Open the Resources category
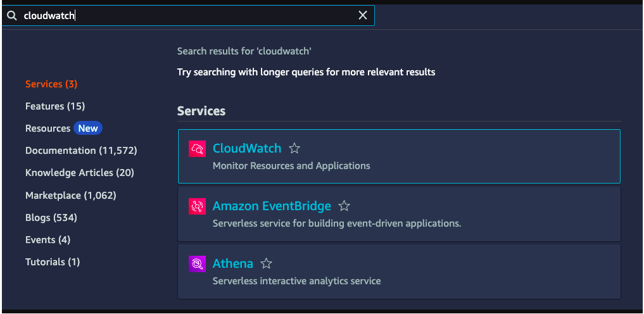 (48, 129)
